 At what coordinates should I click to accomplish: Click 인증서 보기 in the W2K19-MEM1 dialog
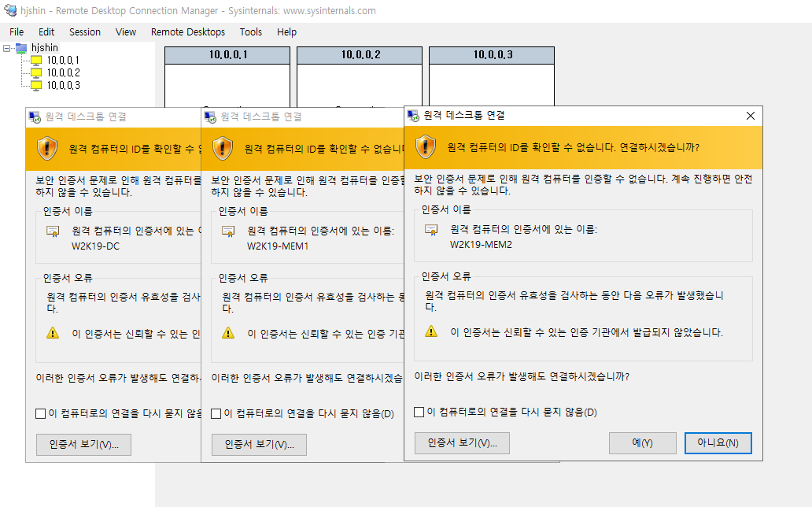(259, 444)
